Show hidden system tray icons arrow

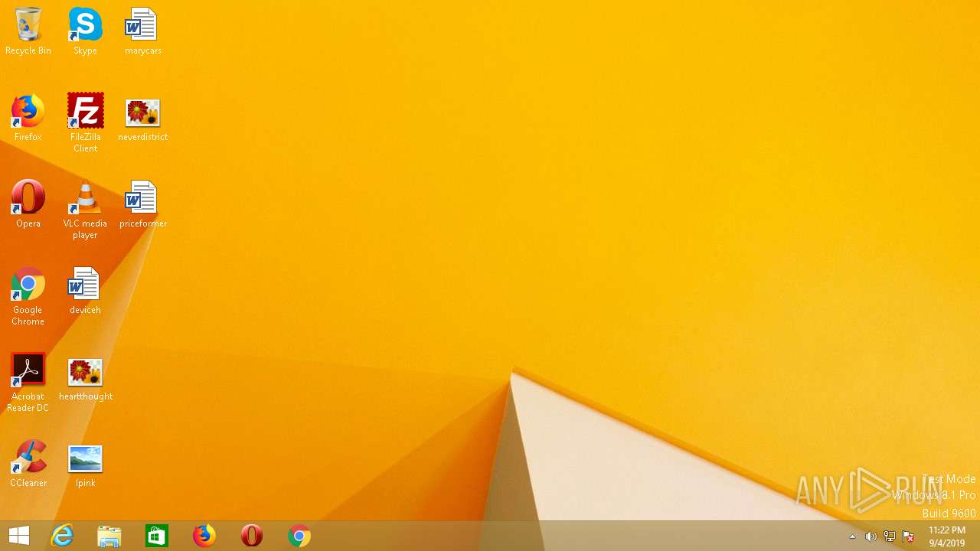coord(853,536)
